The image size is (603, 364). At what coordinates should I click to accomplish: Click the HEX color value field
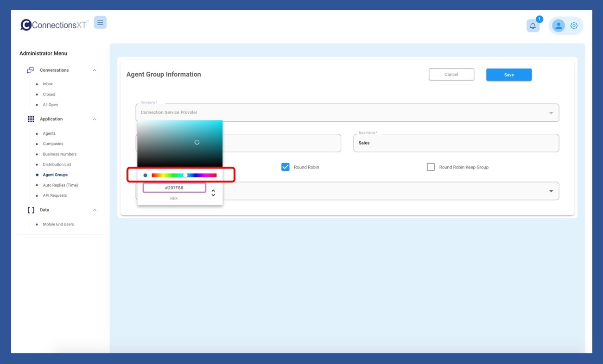[174, 188]
